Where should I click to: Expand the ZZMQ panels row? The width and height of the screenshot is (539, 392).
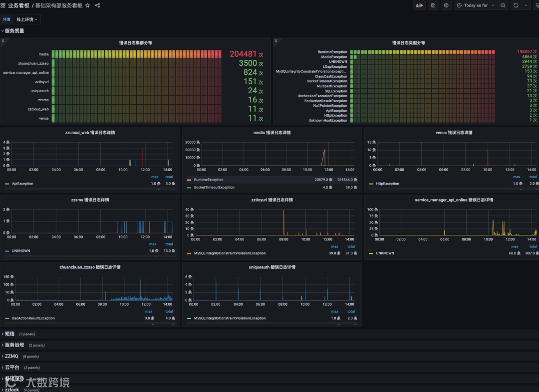[11, 356]
